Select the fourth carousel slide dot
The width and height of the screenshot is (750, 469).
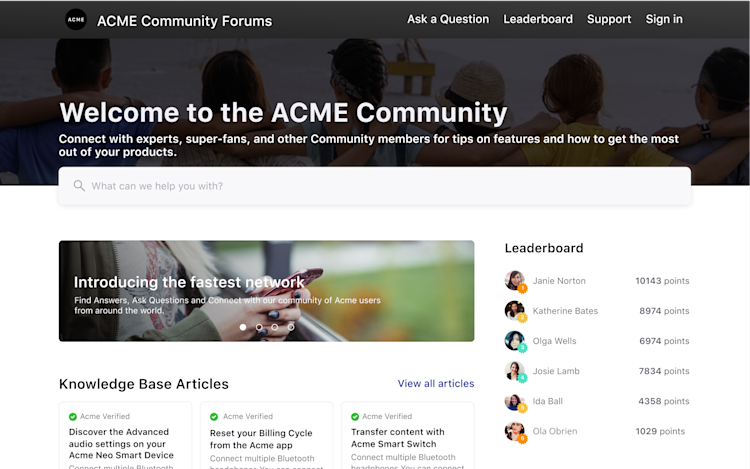coord(291,327)
